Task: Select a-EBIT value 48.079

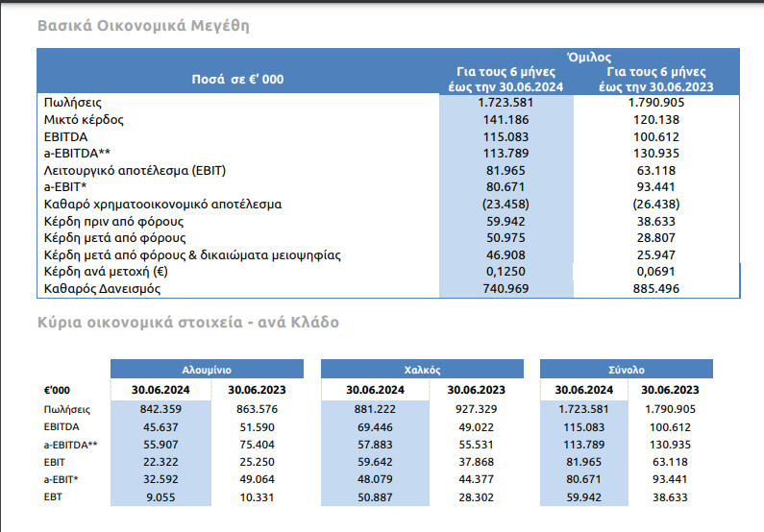Action: coord(375,479)
